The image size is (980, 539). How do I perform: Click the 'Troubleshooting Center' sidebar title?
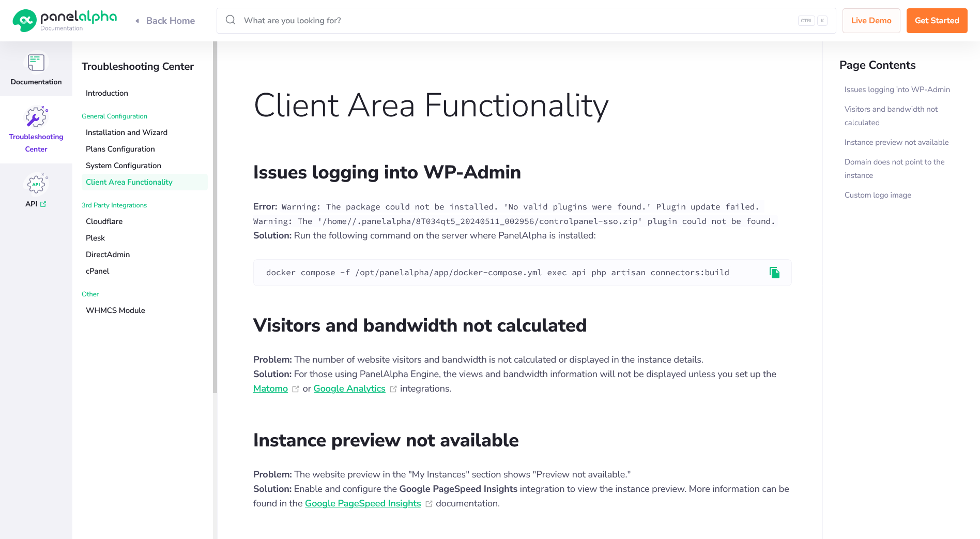138,66
